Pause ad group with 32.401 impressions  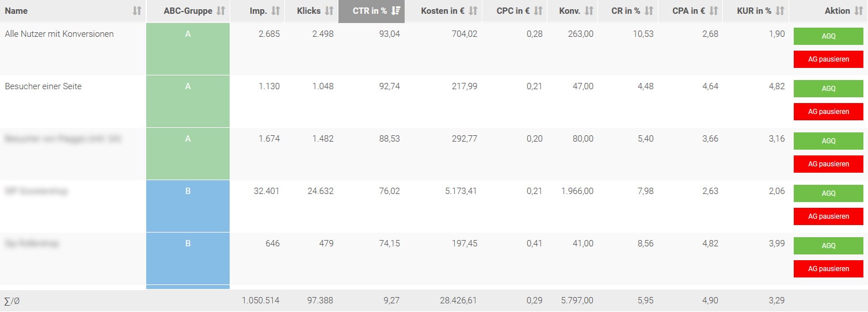click(828, 216)
